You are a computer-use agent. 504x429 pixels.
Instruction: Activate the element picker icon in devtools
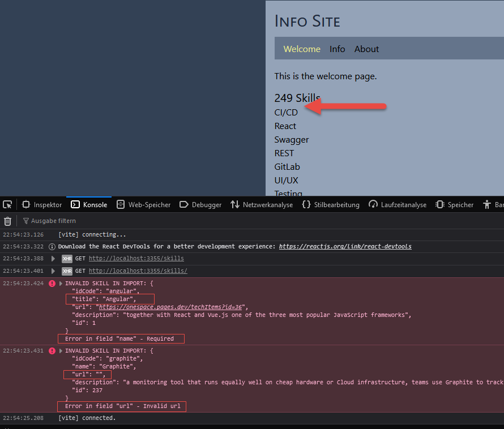(x=7, y=204)
